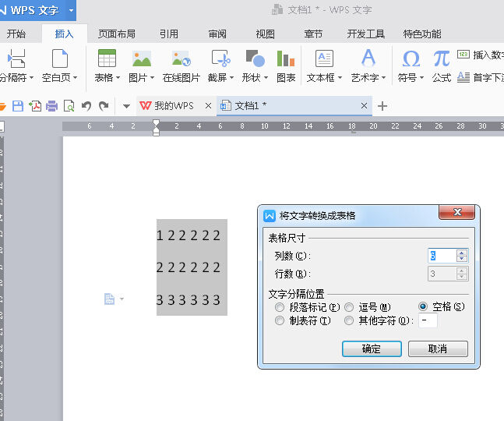The height and width of the screenshot is (421, 504).
Task: Click the 图片 (Picture) insert icon
Action: 141,59
